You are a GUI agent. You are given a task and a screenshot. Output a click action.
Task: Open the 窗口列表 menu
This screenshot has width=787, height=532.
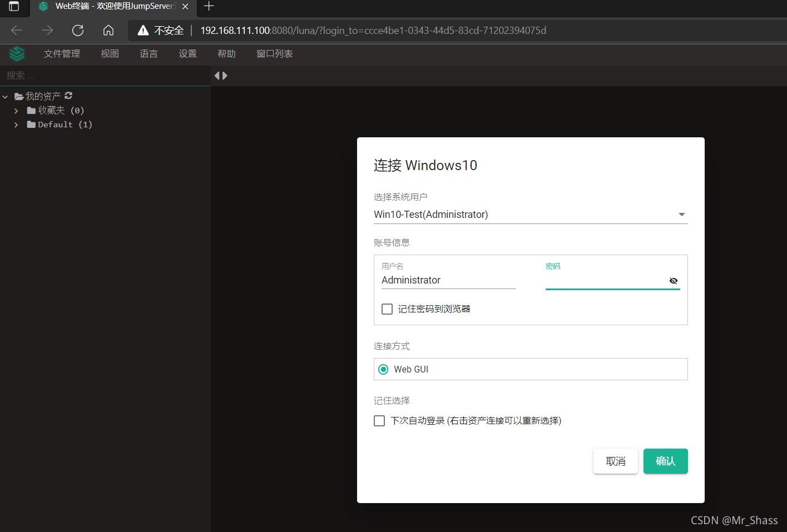[274, 54]
